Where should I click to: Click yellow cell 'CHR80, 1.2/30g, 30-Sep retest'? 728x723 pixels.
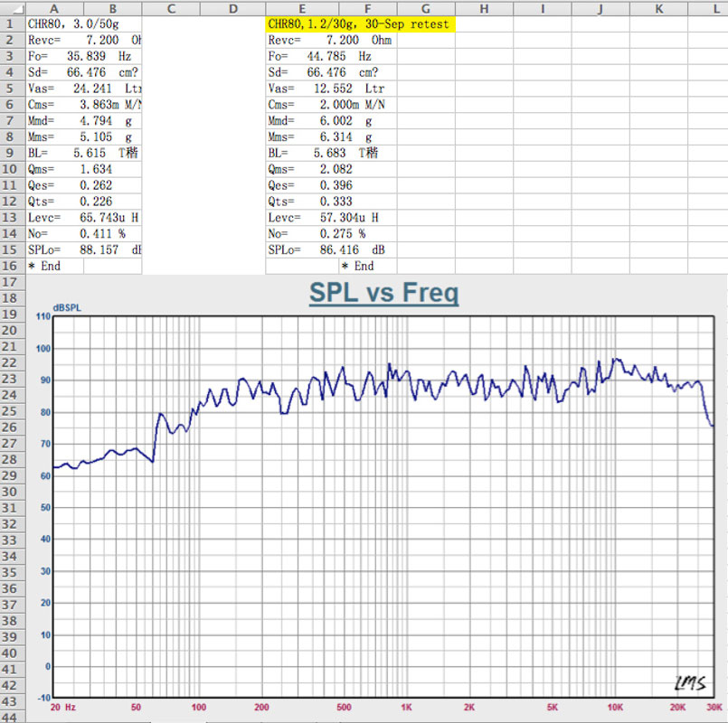point(360,24)
